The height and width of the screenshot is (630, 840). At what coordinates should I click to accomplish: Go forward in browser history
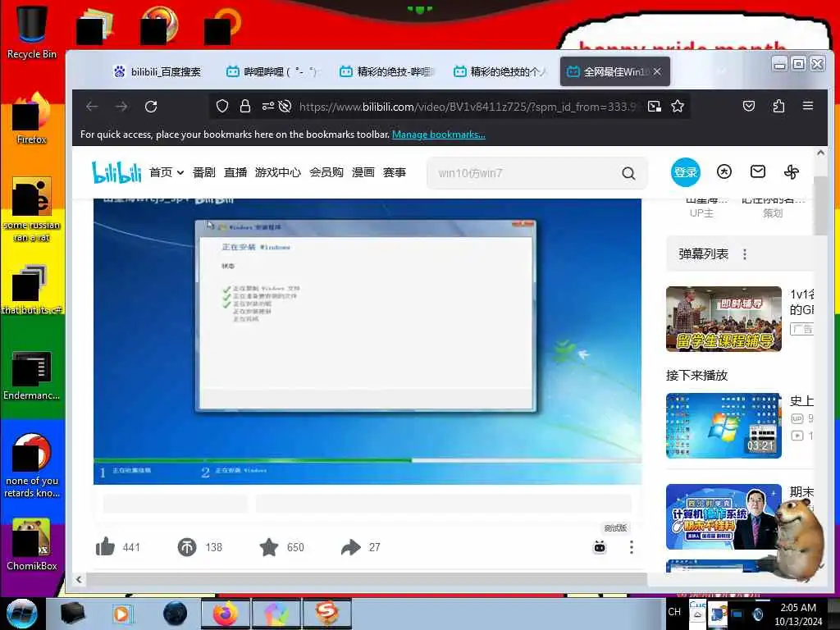click(x=121, y=107)
